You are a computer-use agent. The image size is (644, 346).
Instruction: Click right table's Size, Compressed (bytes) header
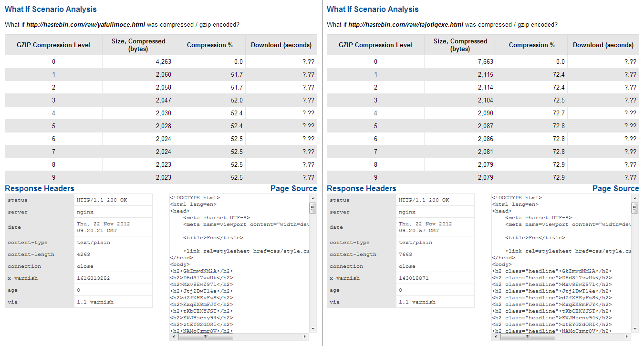[460, 45]
